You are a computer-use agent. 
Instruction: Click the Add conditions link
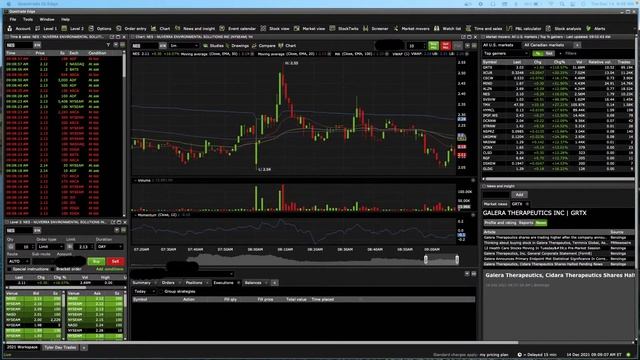click(109, 269)
